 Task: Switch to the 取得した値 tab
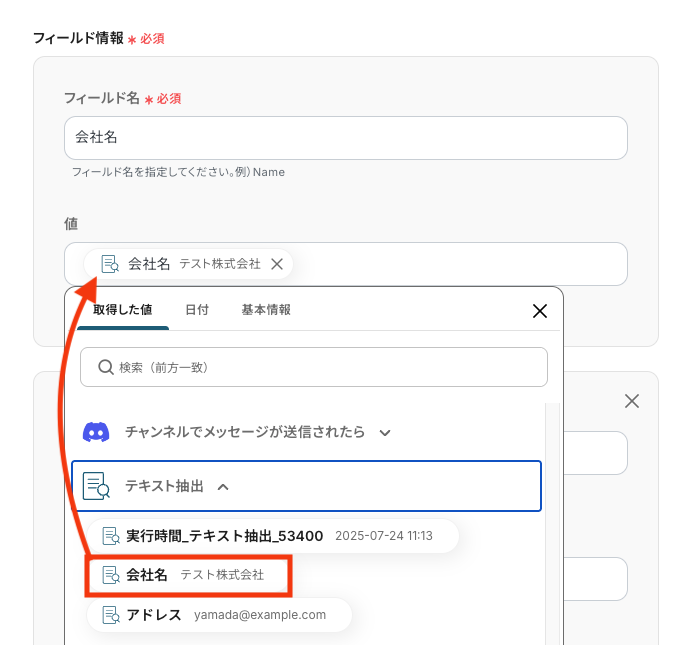click(122, 310)
